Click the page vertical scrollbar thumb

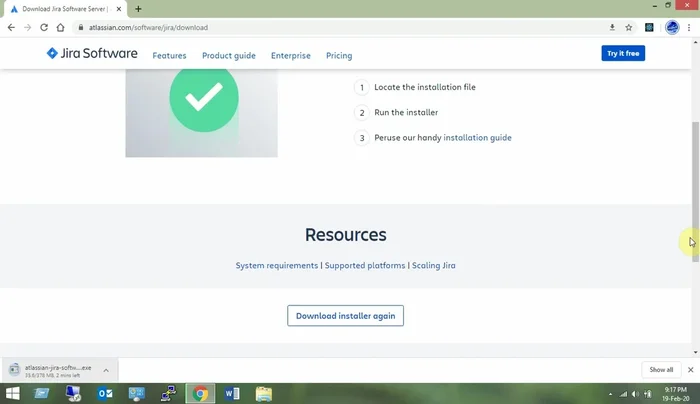point(696,192)
